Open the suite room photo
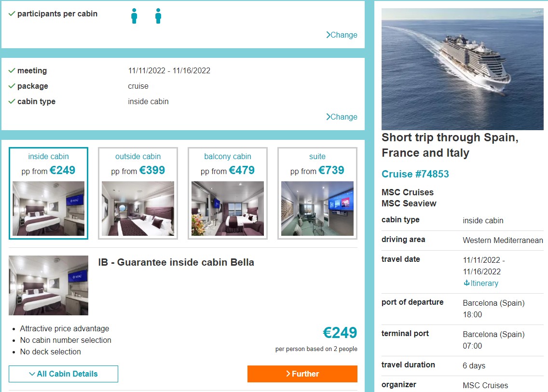 (x=317, y=208)
